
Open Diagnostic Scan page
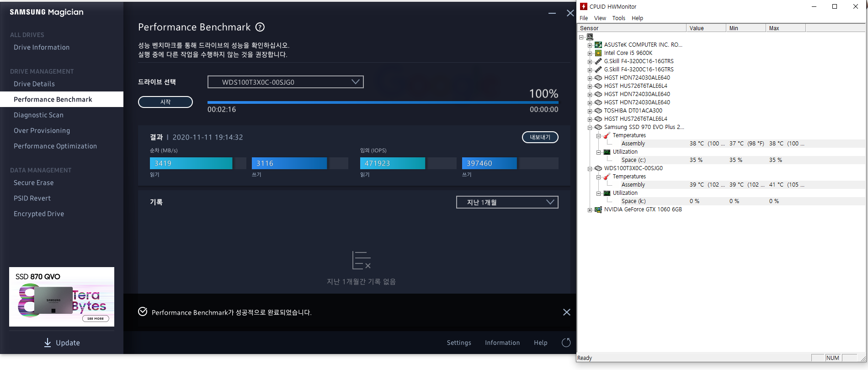pos(39,115)
